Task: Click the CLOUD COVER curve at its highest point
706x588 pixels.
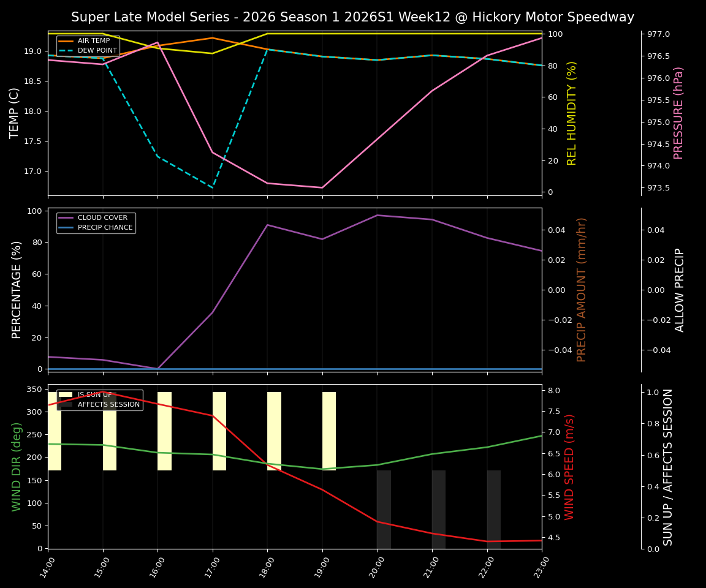Action: 378,215
